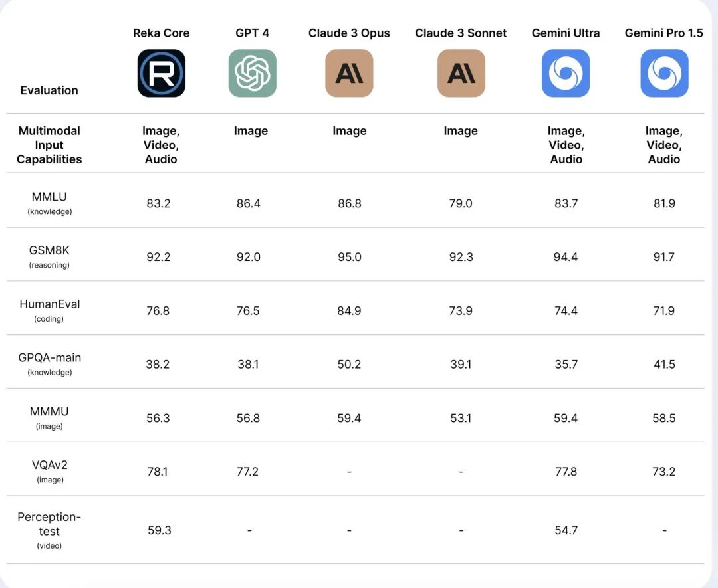Select Multimodal Input Capabilities row header
The height and width of the screenshot is (588, 718).
click(x=49, y=145)
